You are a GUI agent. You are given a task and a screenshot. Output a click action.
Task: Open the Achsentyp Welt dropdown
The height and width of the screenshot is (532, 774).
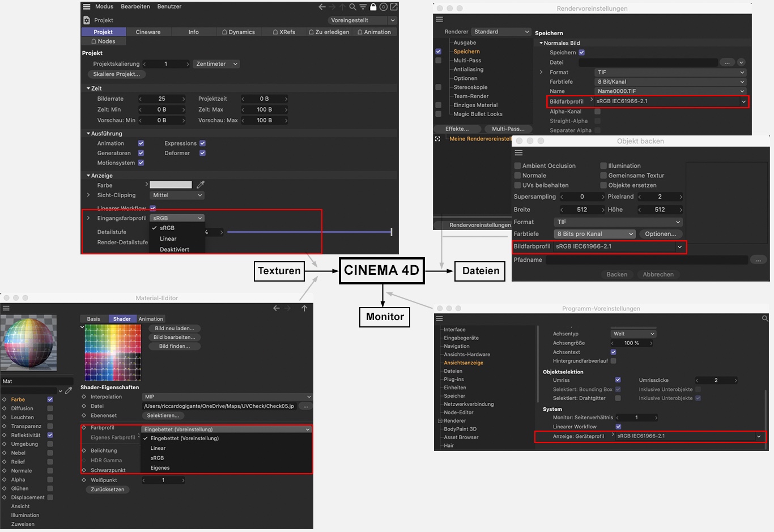[633, 334]
